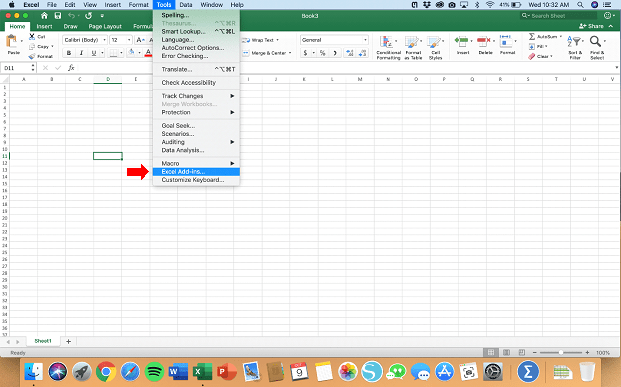Expand the Merge & Center dropdown arrow

(x=290, y=53)
